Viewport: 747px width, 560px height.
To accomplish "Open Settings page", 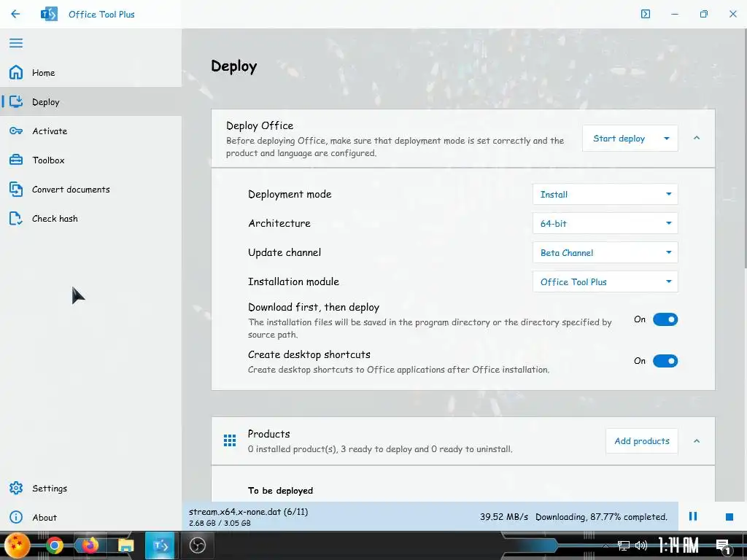I will point(90,488).
